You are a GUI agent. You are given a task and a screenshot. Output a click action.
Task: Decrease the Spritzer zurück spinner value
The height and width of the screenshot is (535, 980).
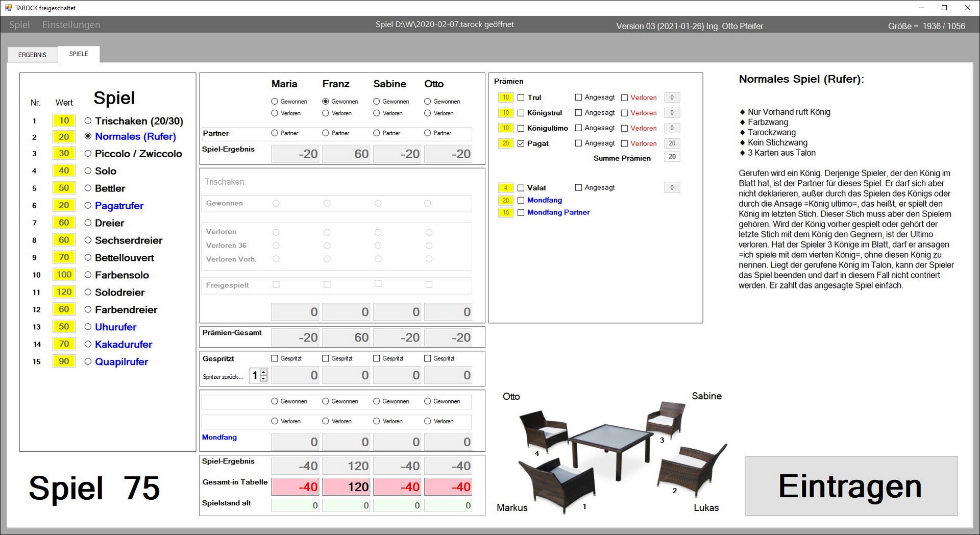(263, 379)
